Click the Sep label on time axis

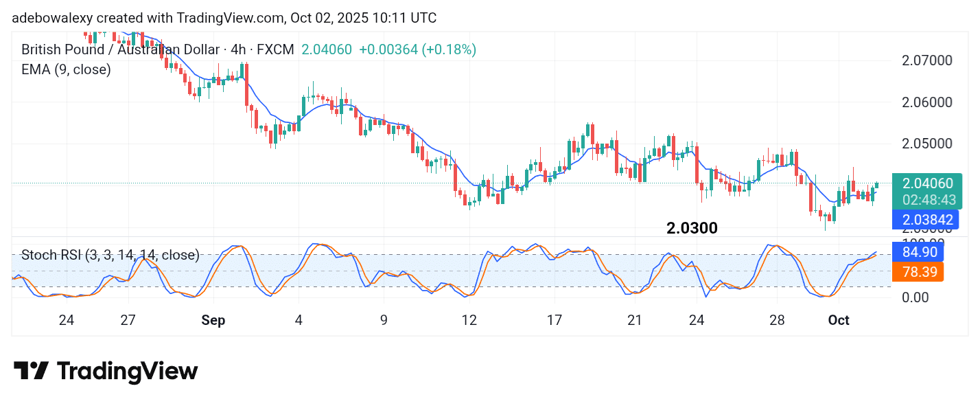(213, 320)
